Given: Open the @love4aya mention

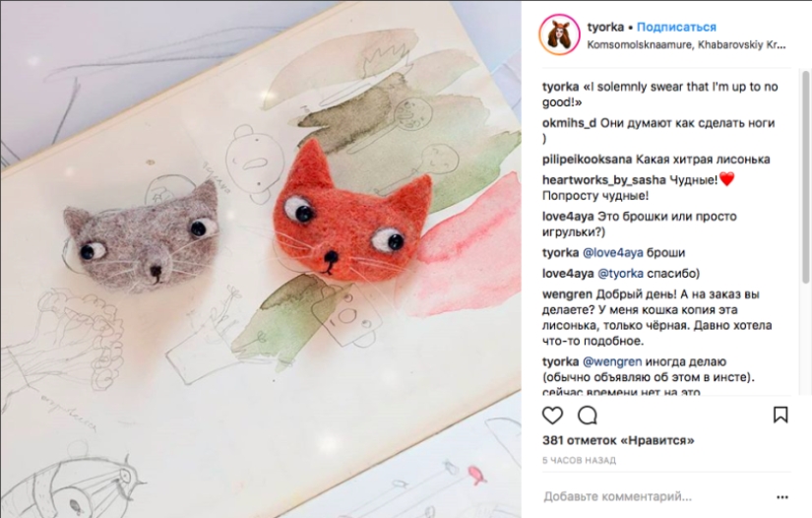Looking at the screenshot, I should 612,253.
